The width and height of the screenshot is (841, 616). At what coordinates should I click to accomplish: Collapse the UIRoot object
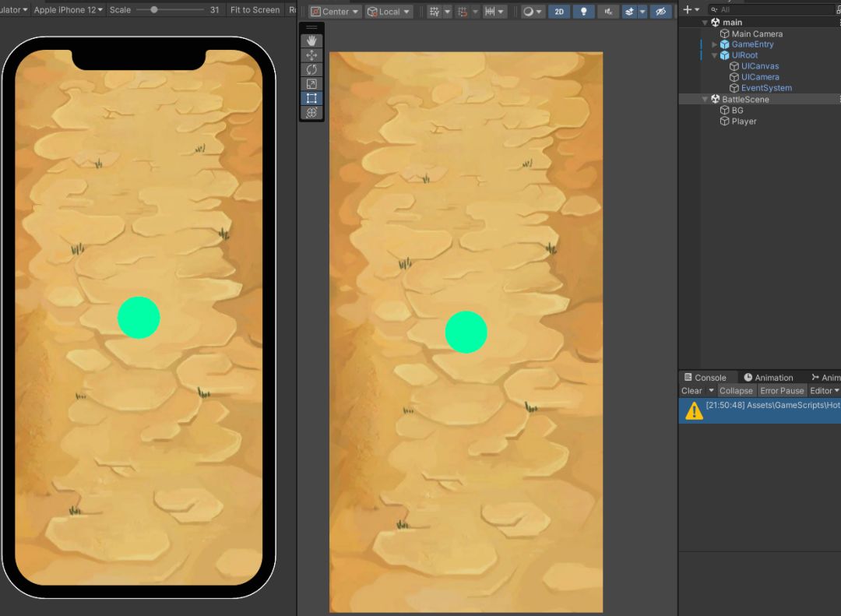pyautogui.click(x=714, y=55)
